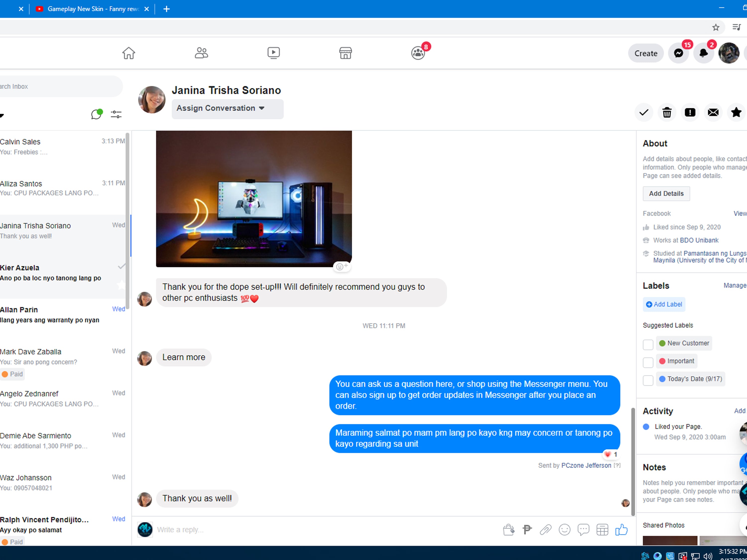The width and height of the screenshot is (747, 560).
Task: Click the trash delete conversation icon
Action: 667,112
